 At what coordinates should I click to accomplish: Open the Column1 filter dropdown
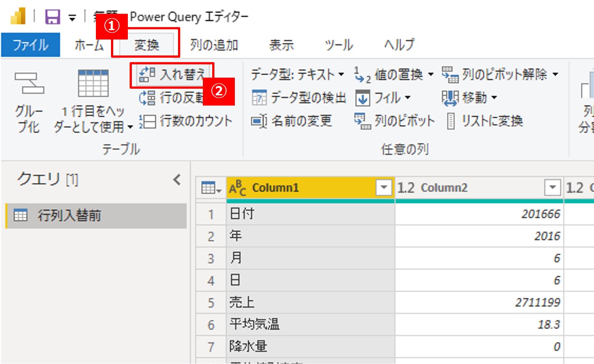pyautogui.click(x=384, y=188)
